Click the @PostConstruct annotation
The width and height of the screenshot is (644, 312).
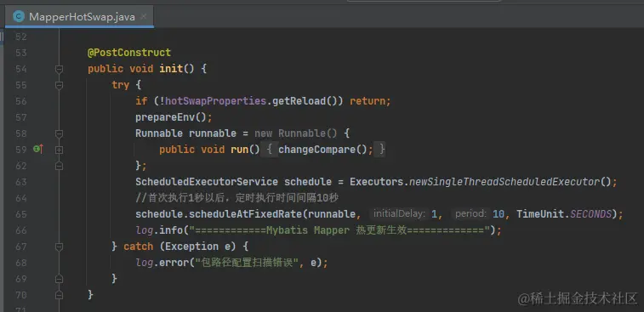click(129, 53)
